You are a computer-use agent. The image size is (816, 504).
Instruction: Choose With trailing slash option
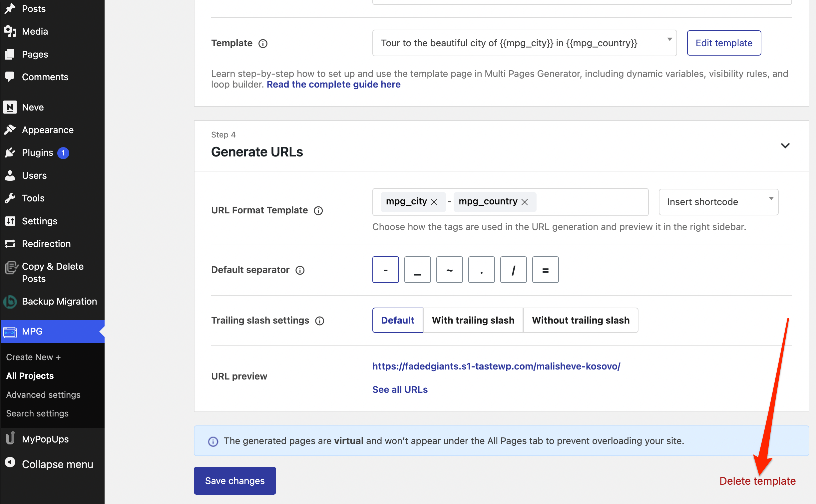click(x=473, y=320)
